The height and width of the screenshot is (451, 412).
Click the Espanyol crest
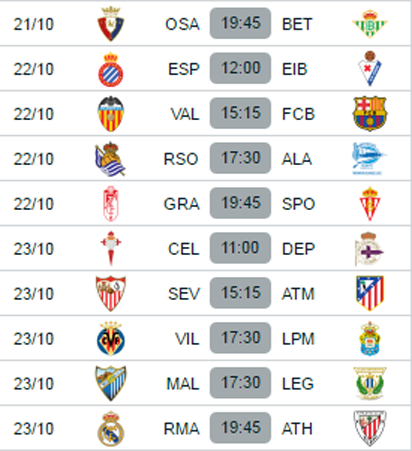click(111, 69)
